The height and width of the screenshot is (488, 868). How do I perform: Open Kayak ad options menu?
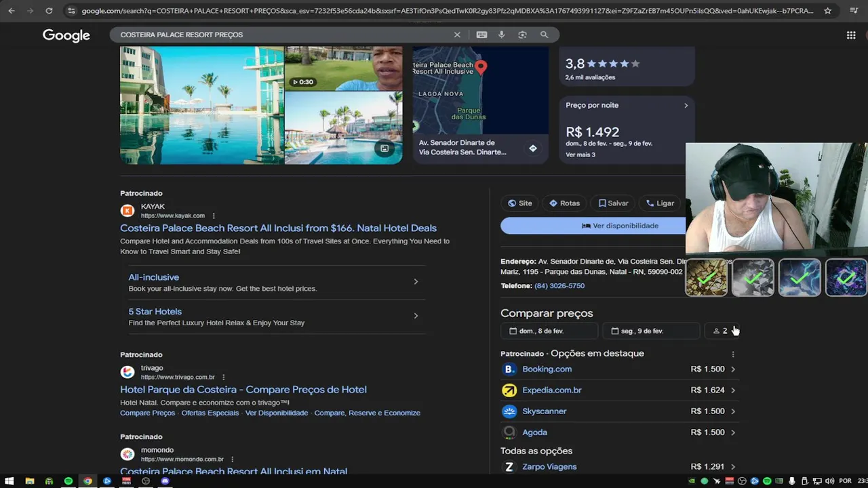click(214, 216)
